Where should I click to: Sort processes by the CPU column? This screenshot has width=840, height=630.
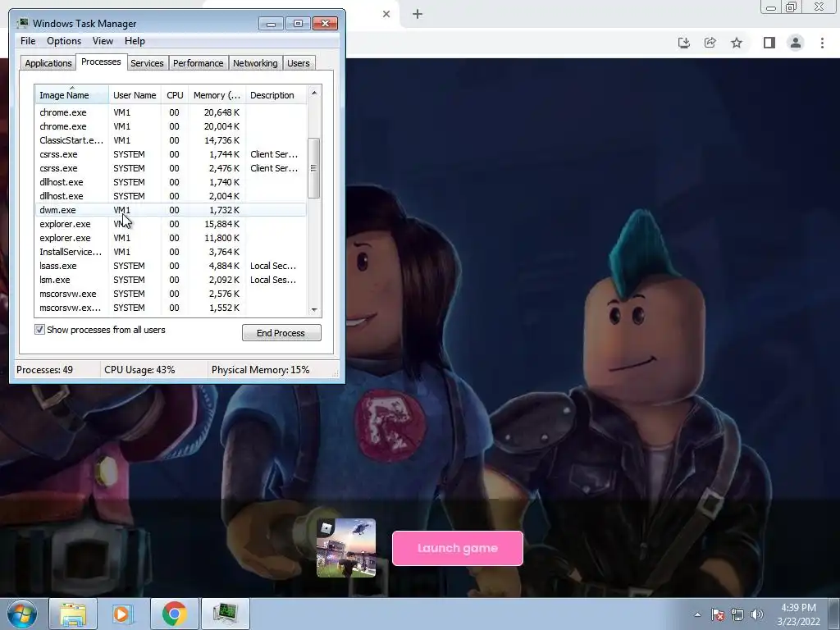176,95
